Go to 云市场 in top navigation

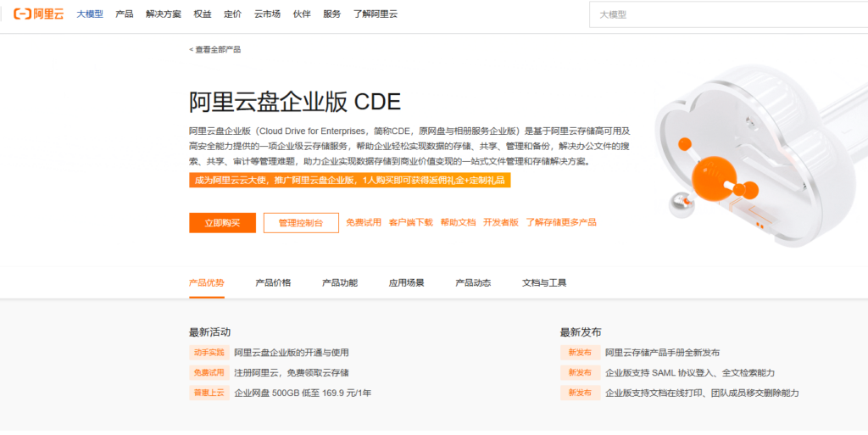tap(267, 14)
